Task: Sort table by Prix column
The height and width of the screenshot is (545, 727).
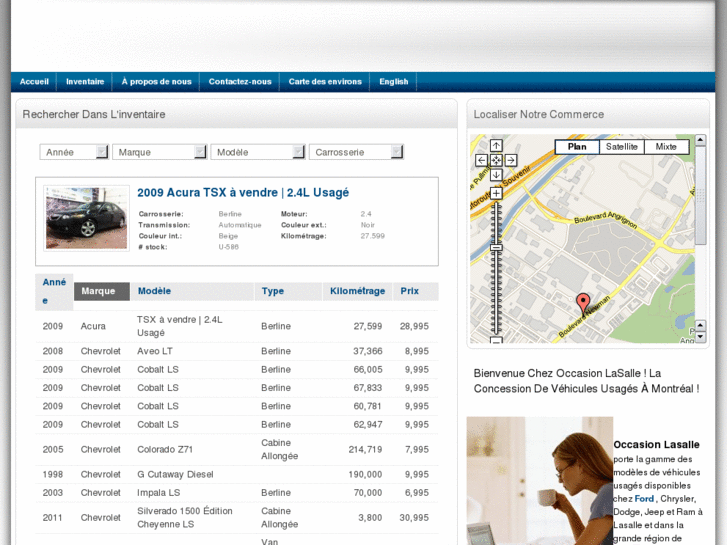Action: (x=415, y=291)
